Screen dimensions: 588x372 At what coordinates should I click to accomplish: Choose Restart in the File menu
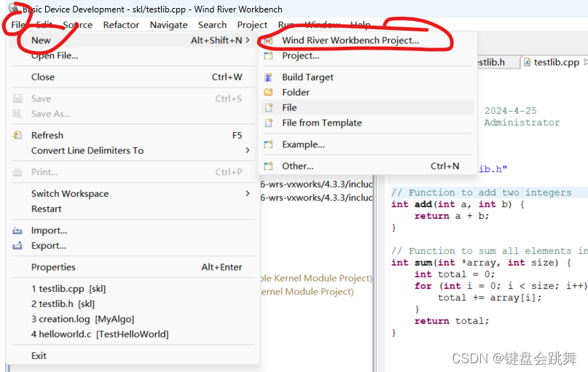pos(46,209)
